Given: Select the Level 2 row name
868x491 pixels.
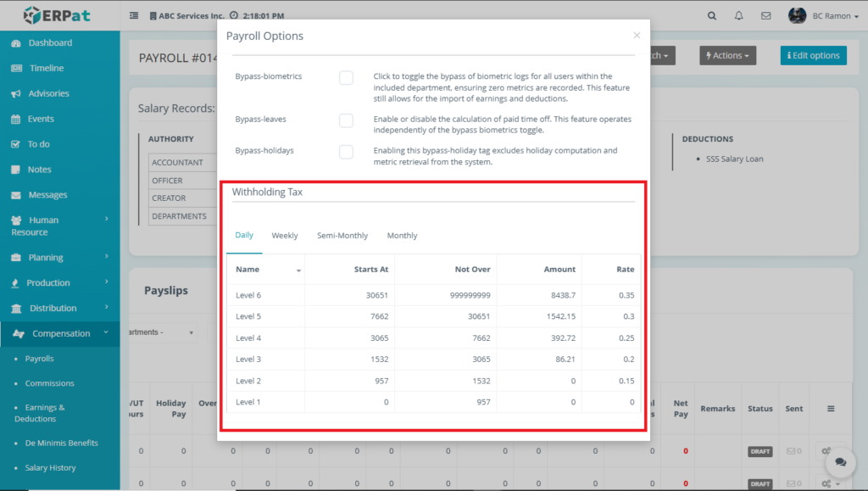Looking at the screenshot, I should tap(248, 381).
